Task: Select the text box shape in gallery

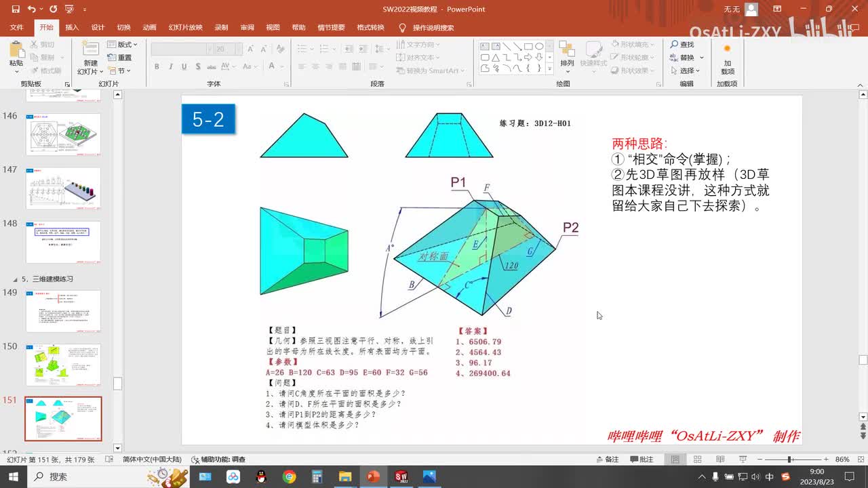Action: [x=485, y=47]
